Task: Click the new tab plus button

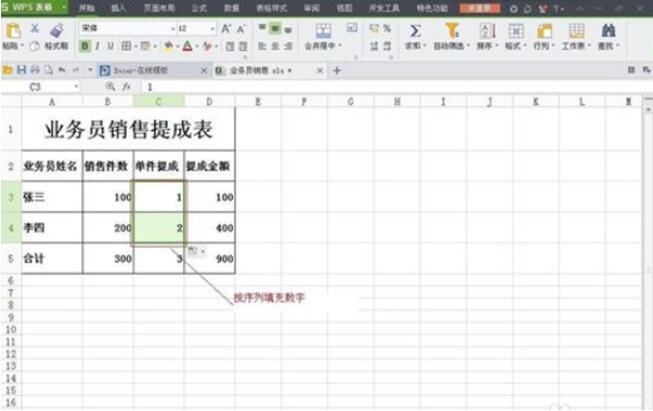Action: click(336, 71)
